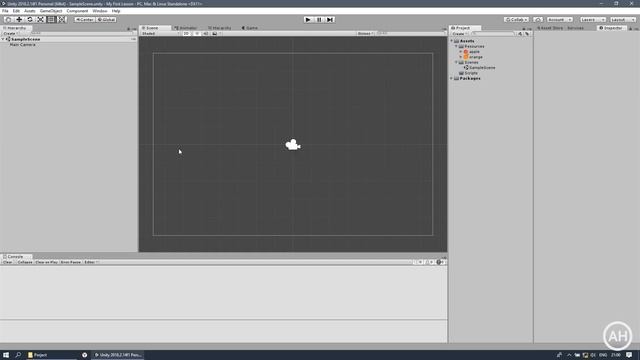The image size is (640, 360).
Task: Collapse the SampleScene node in Hierarchy
Action: 3,39
